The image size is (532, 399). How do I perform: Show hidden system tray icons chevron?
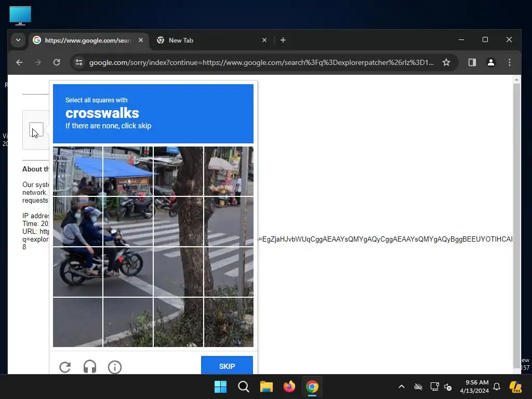402,387
